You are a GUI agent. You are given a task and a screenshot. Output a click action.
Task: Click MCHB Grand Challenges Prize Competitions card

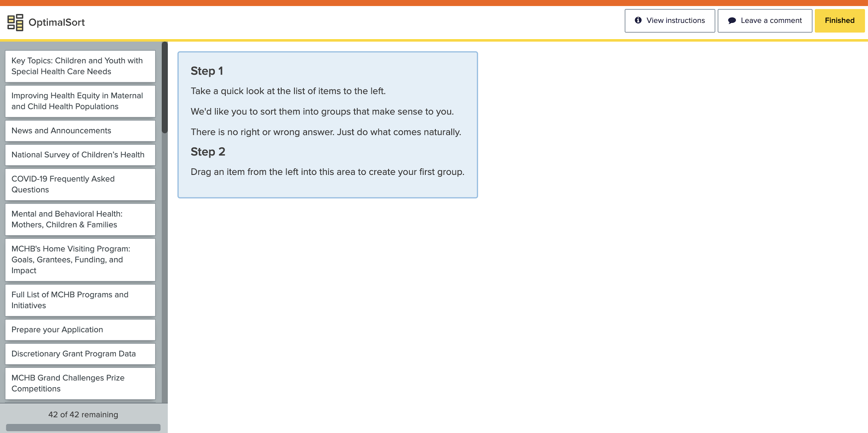point(80,383)
